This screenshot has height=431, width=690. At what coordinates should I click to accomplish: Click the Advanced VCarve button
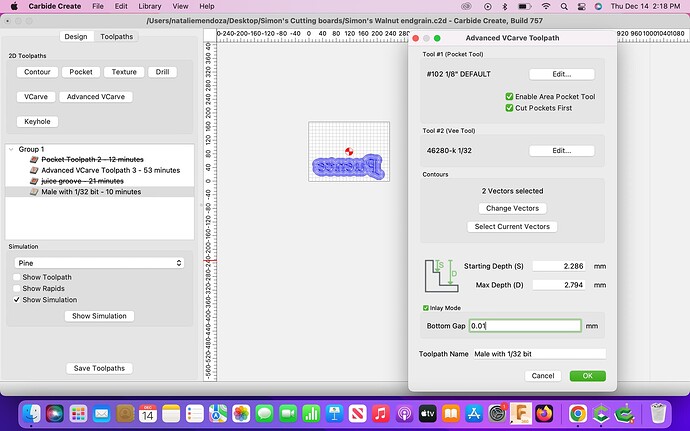96,96
